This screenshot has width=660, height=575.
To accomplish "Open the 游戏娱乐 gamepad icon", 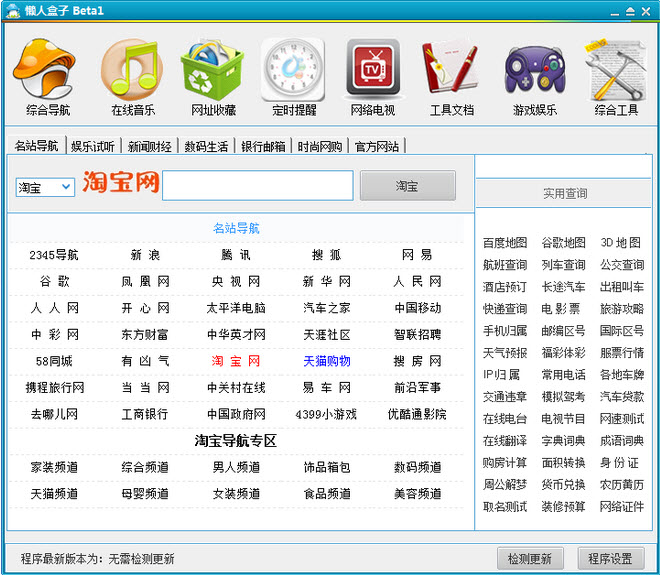I will click(535, 69).
